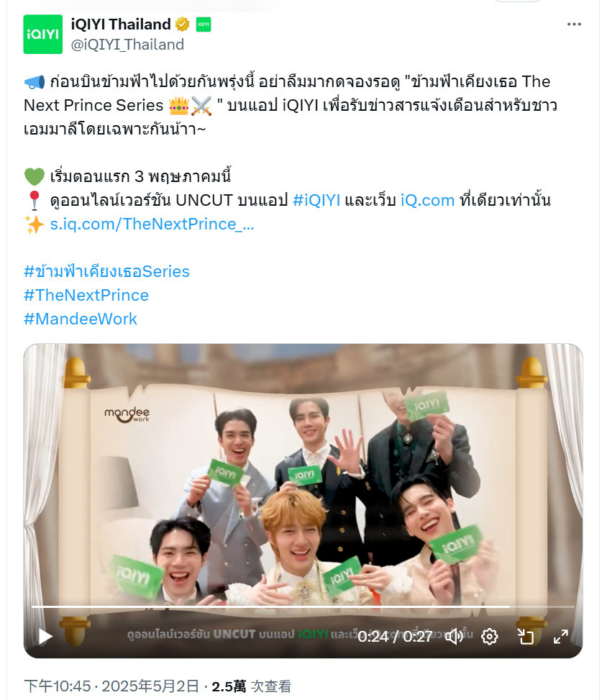Screen dimensions: 602x700
Task: Open the three-dot more options menu
Action: 574,24
